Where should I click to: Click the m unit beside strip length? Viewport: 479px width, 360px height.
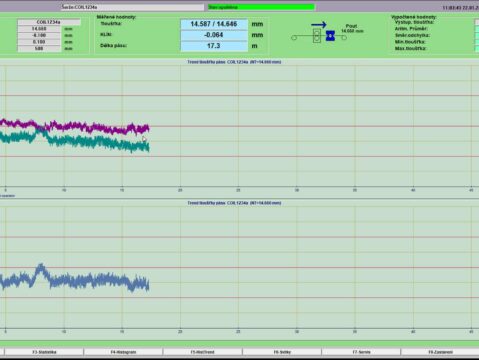coord(254,46)
